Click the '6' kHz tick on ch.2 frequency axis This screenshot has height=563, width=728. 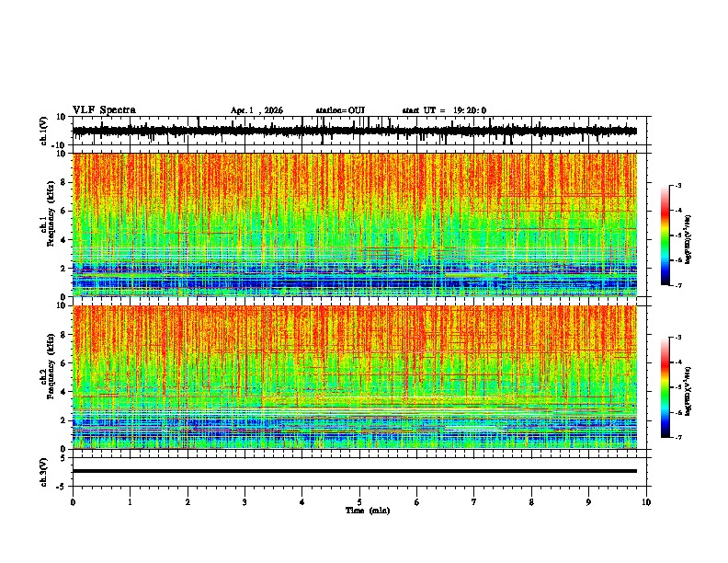pos(63,363)
